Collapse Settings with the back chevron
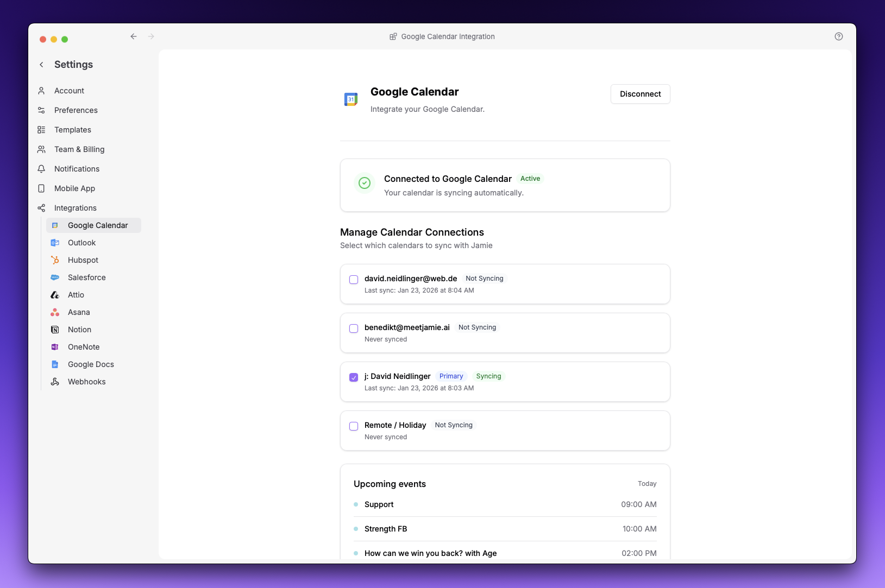This screenshot has width=885, height=588. click(41, 64)
